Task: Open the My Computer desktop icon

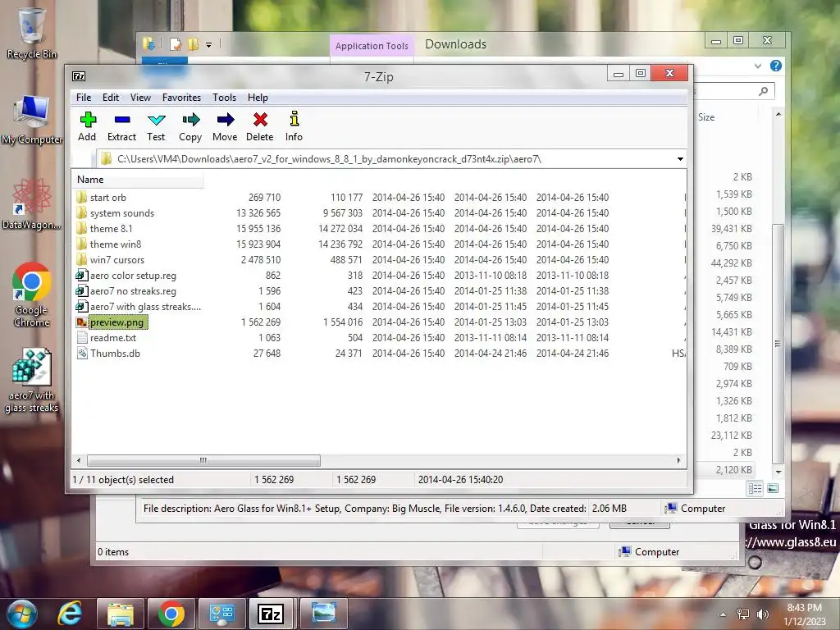Action: (32, 120)
